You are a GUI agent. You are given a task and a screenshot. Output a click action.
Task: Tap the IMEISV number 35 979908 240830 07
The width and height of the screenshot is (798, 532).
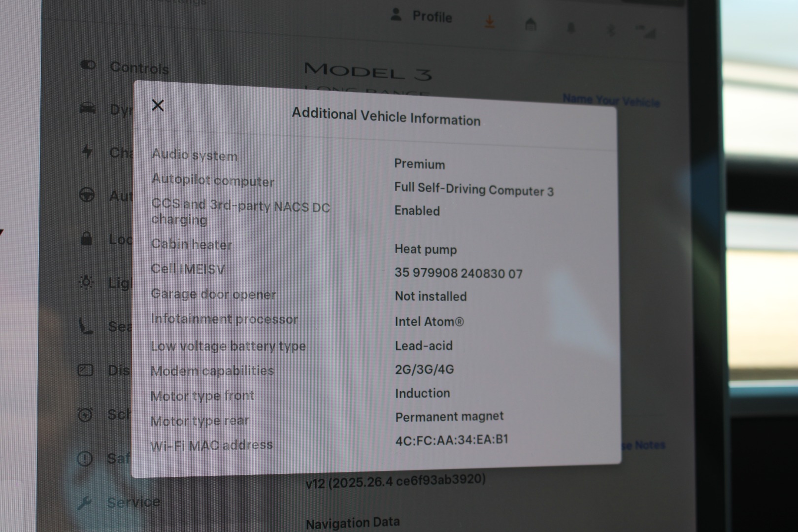[x=459, y=273]
